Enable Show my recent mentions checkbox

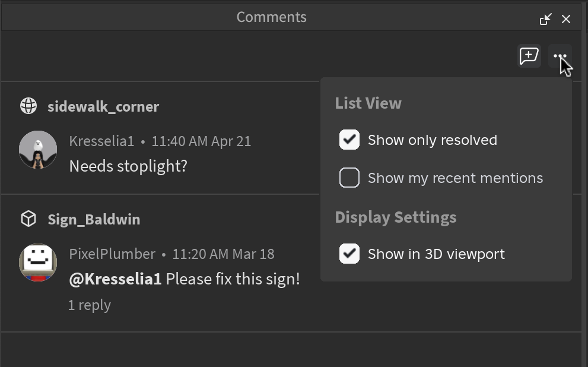coord(349,178)
